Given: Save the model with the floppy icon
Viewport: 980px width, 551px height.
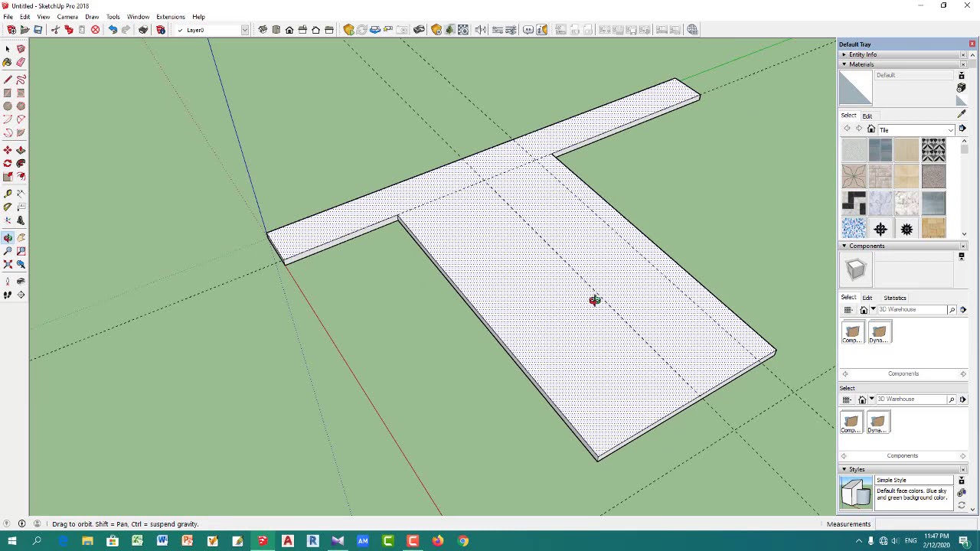Looking at the screenshot, I should tap(38, 30).
